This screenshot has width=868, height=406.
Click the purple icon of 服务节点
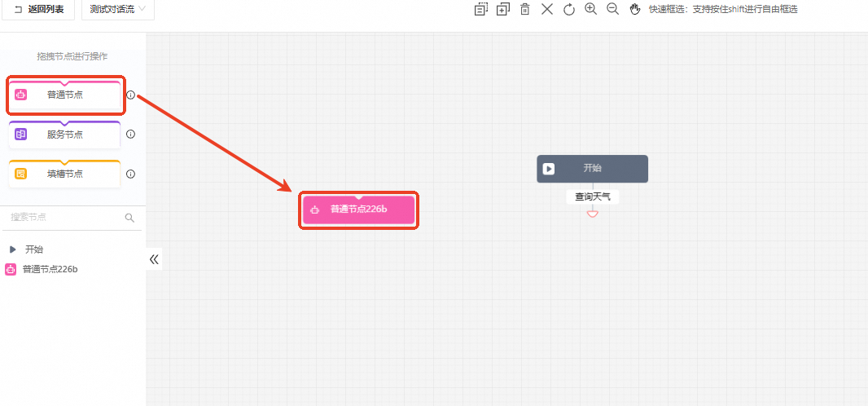pyautogui.click(x=20, y=134)
